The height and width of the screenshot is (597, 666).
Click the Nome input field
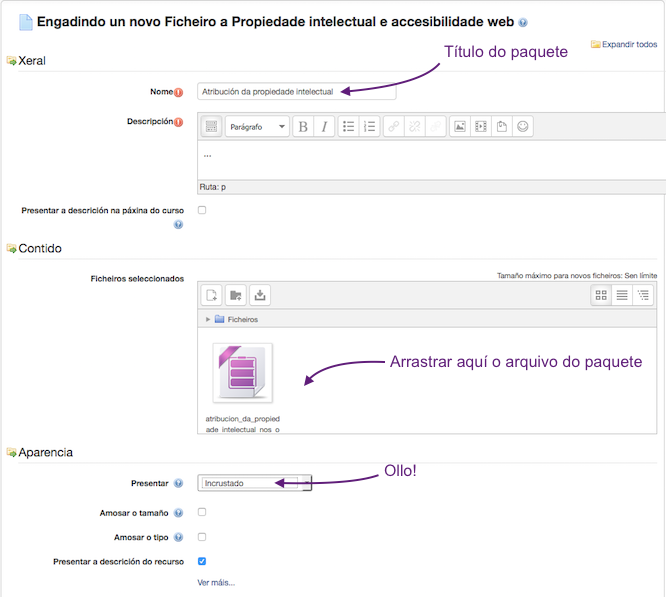[296, 91]
